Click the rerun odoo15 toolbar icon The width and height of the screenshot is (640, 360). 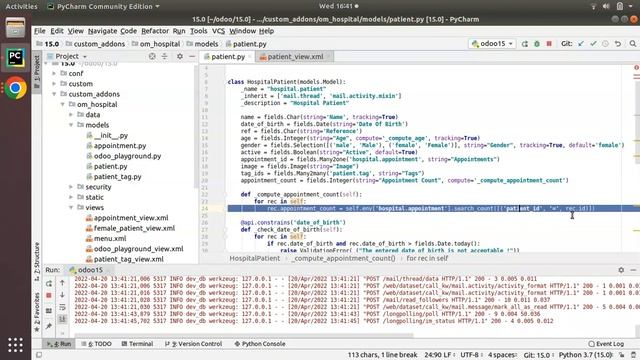(524, 44)
